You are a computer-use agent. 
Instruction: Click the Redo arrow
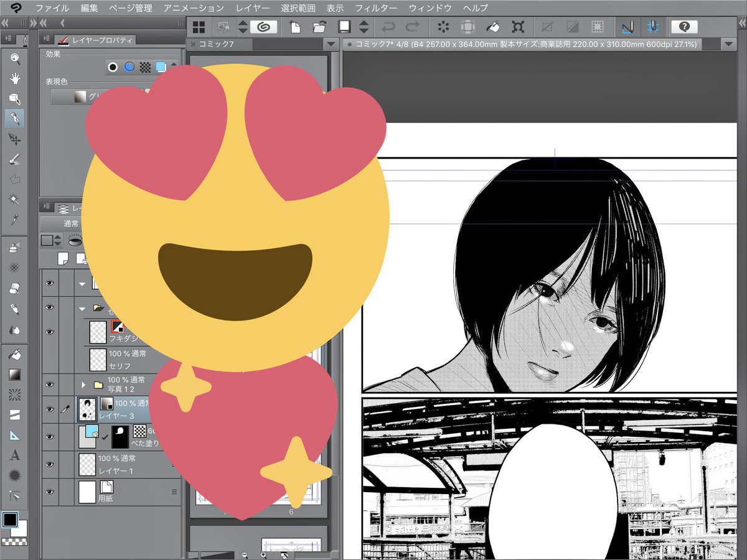click(x=412, y=27)
